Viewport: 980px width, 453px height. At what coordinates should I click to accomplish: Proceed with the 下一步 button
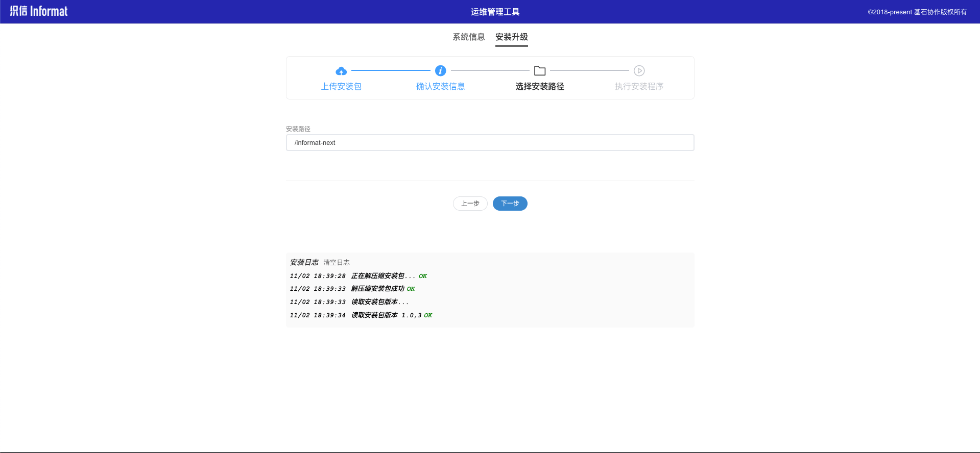[510, 204]
